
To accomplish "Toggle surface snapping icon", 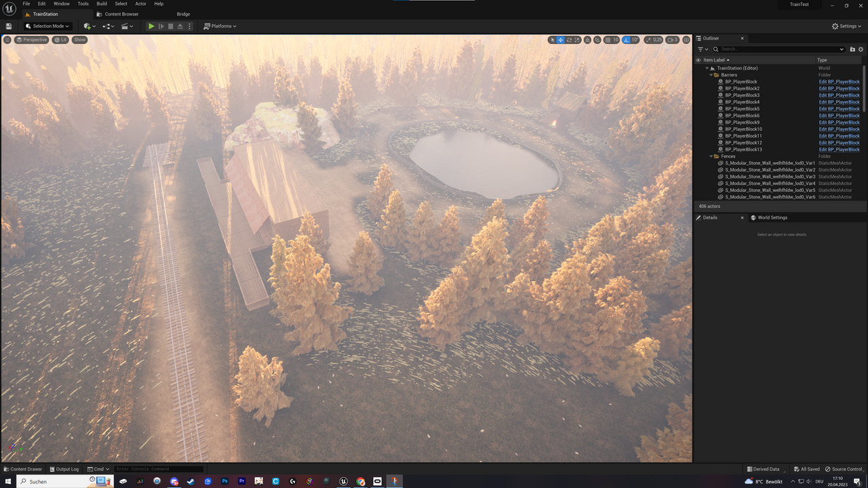I will click(597, 40).
